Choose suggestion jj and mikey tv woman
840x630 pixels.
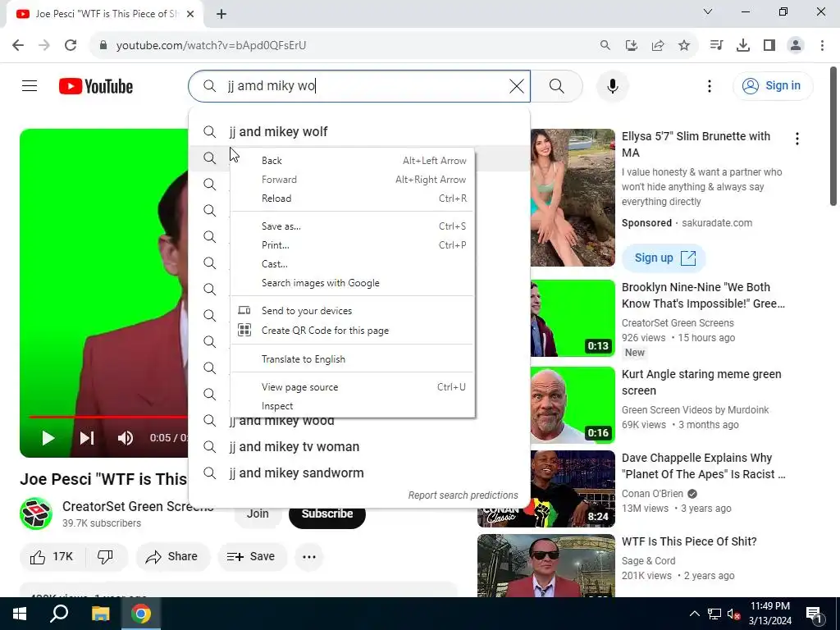[x=359, y=446]
